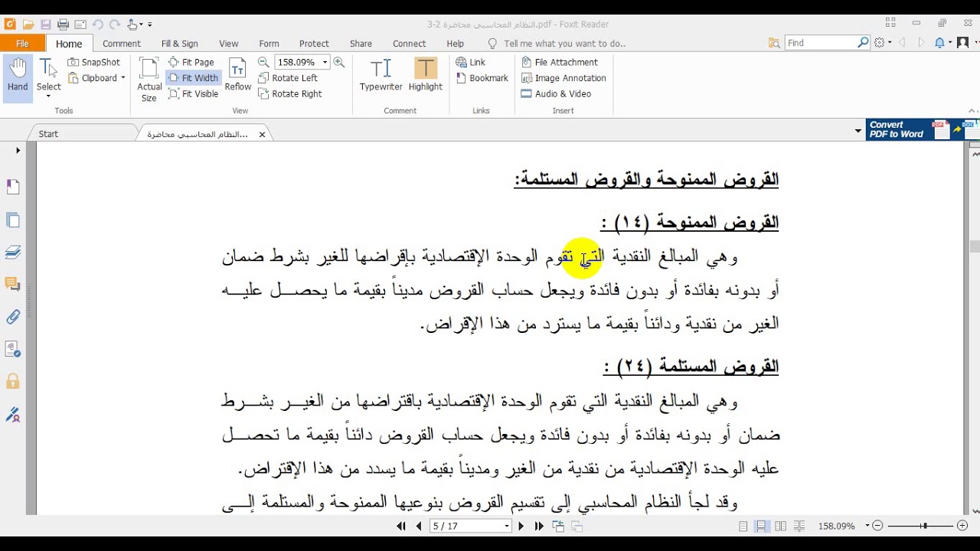Open search settings gear dropdown
This screenshot has width=980, height=551.
click(x=883, y=43)
